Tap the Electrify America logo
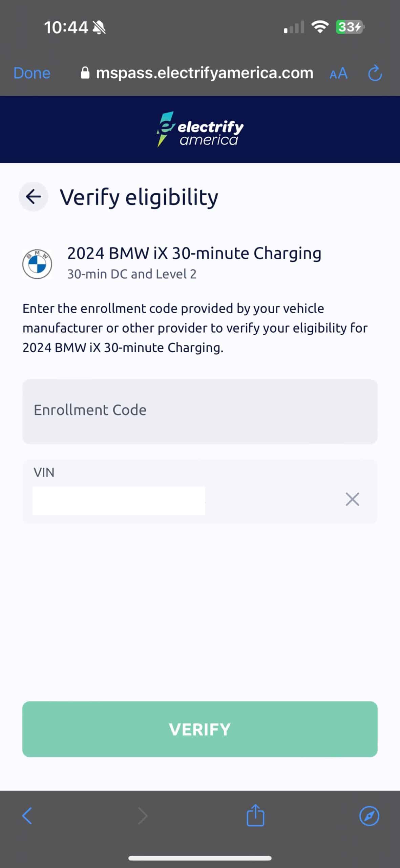This screenshot has height=868, width=400. (x=200, y=130)
